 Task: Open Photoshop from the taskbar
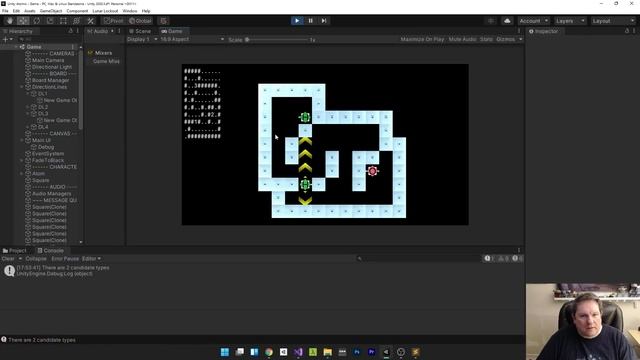click(x=357, y=352)
